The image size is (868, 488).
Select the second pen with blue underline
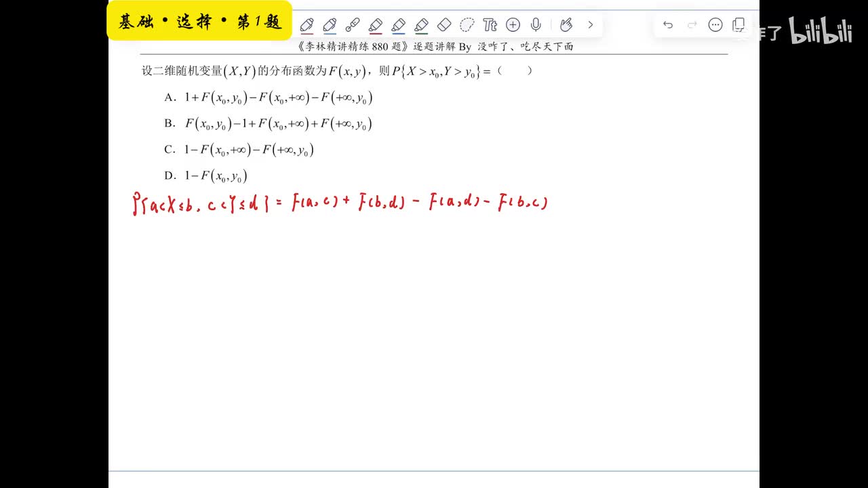click(x=330, y=25)
